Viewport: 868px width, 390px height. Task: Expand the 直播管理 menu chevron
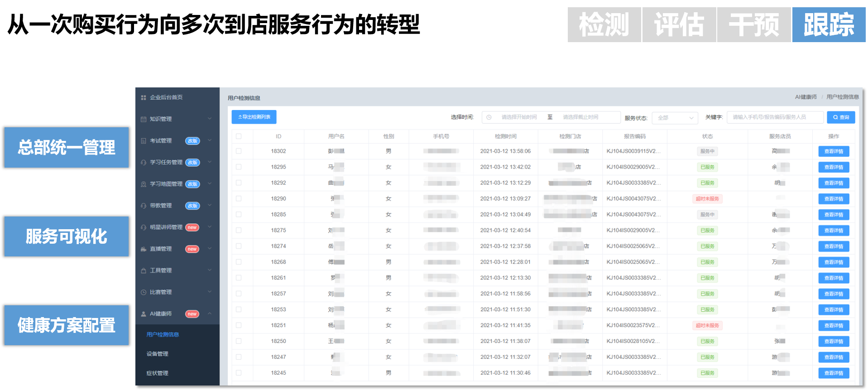tap(210, 249)
